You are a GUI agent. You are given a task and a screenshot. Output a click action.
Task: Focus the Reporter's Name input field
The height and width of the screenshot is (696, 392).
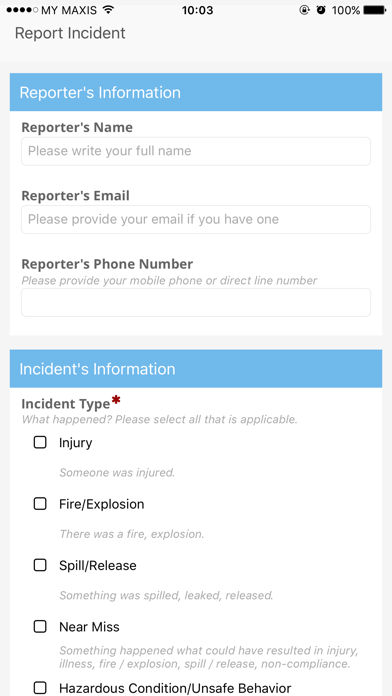click(x=196, y=151)
